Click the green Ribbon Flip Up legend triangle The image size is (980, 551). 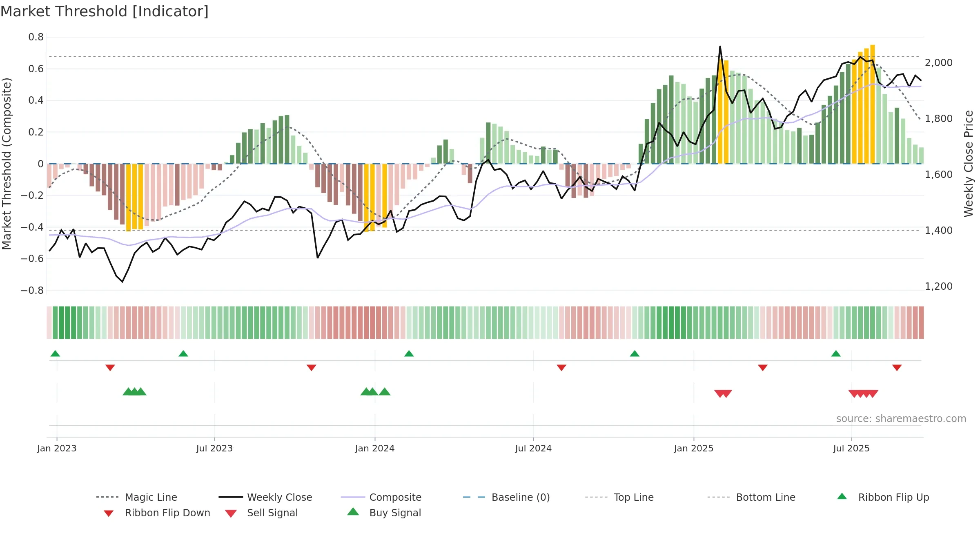(x=842, y=496)
